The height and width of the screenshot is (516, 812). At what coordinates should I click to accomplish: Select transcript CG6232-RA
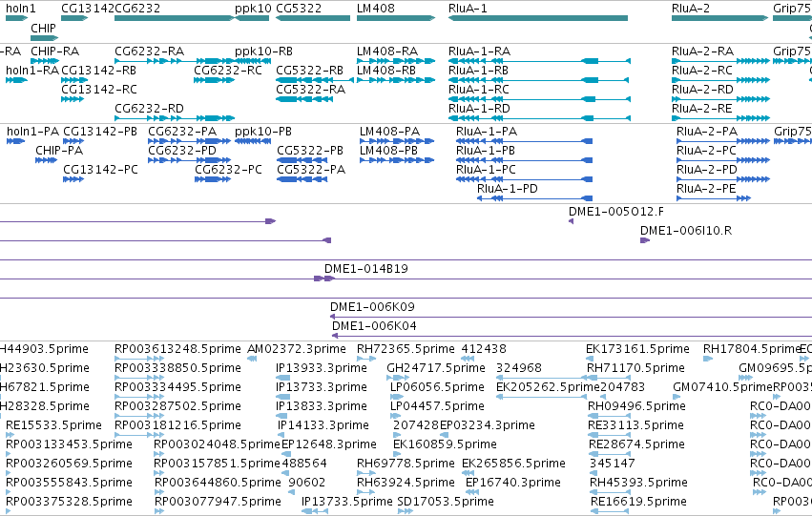point(175,61)
